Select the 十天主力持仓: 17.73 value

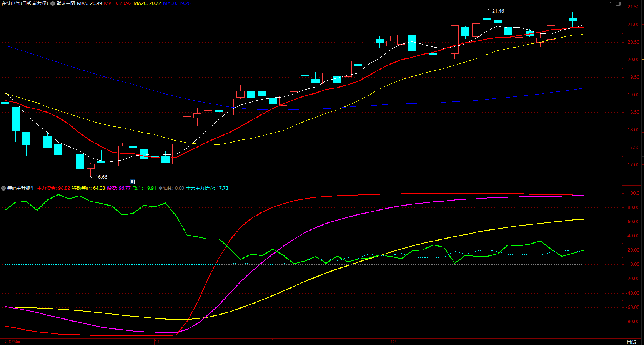(x=207, y=188)
